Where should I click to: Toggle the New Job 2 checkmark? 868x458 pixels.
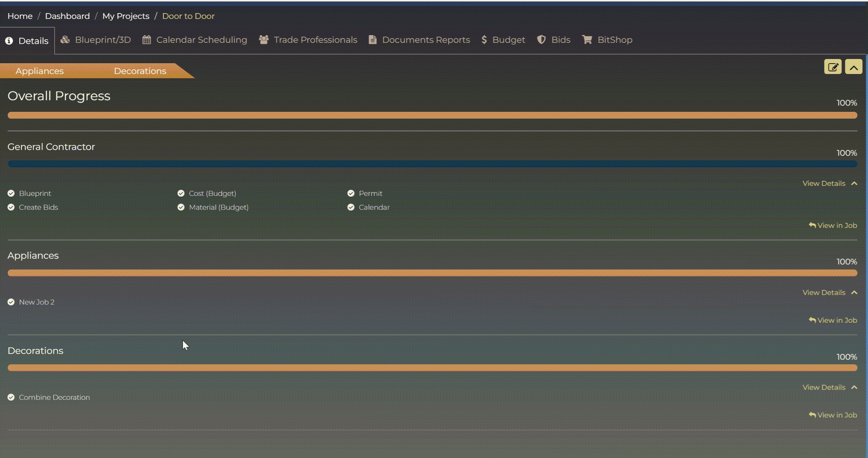pos(11,302)
